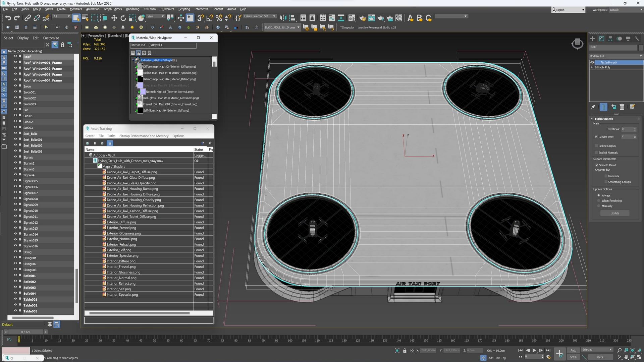Click the Redo arrow in main toolbar
This screenshot has width=644, height=362.
click(x=17, y=18)
